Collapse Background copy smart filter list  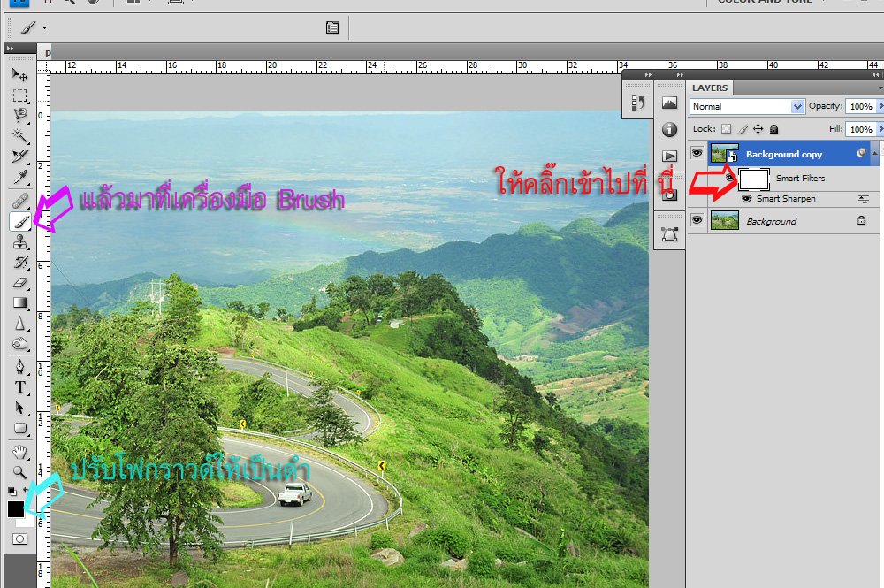874,154
